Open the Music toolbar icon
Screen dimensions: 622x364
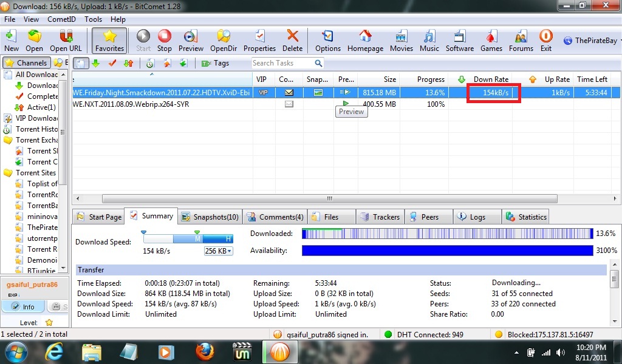(x=429, y=41)
